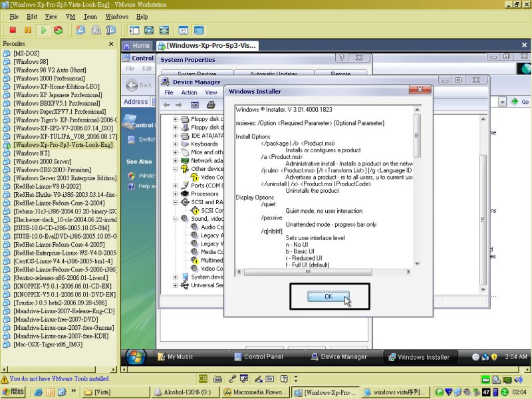
Task: Click the Macromedia Fireworks host taskbar button
Action: [x=255, y=392]
